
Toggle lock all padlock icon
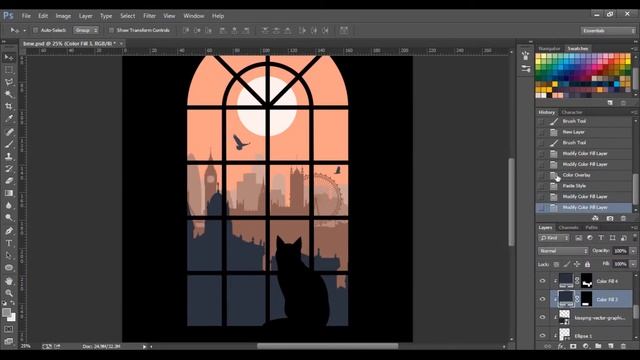pyautogui.click(x=587, y=264)
